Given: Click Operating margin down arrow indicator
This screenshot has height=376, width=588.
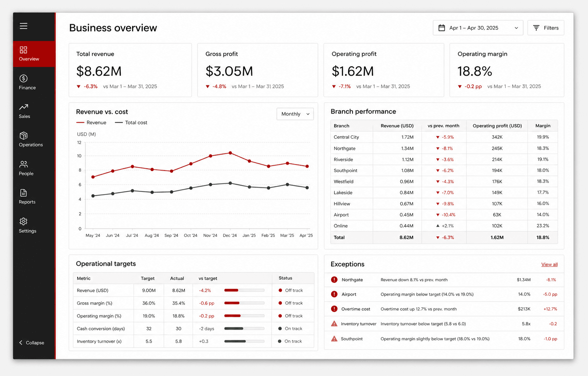Looking at the screenshot, I should pyautogui.click(x=460, y=87).
